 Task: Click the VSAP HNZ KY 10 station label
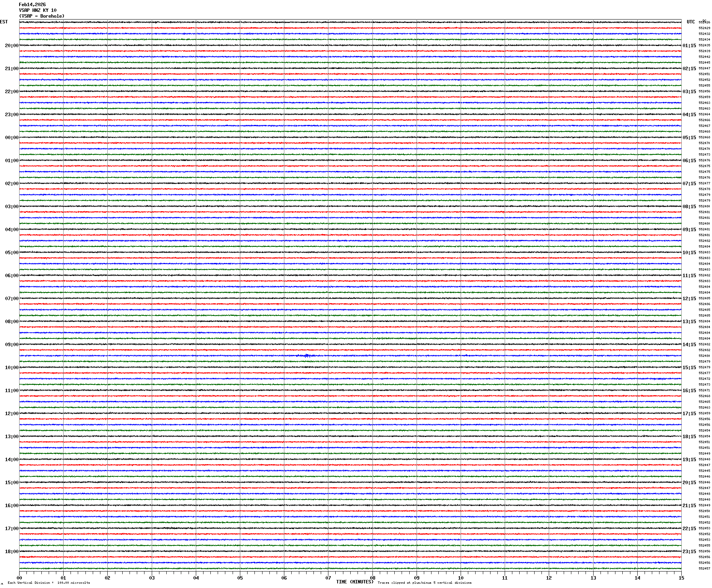[38, 10]
